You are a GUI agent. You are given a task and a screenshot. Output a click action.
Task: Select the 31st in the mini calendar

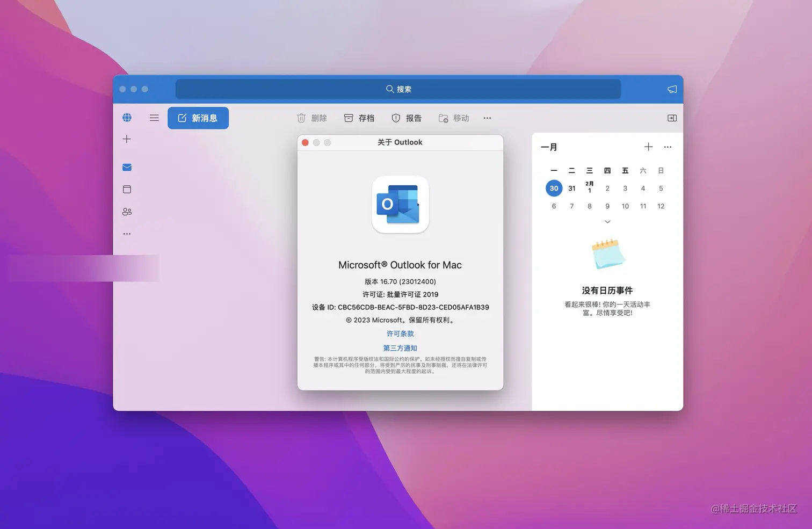(572, 189)
